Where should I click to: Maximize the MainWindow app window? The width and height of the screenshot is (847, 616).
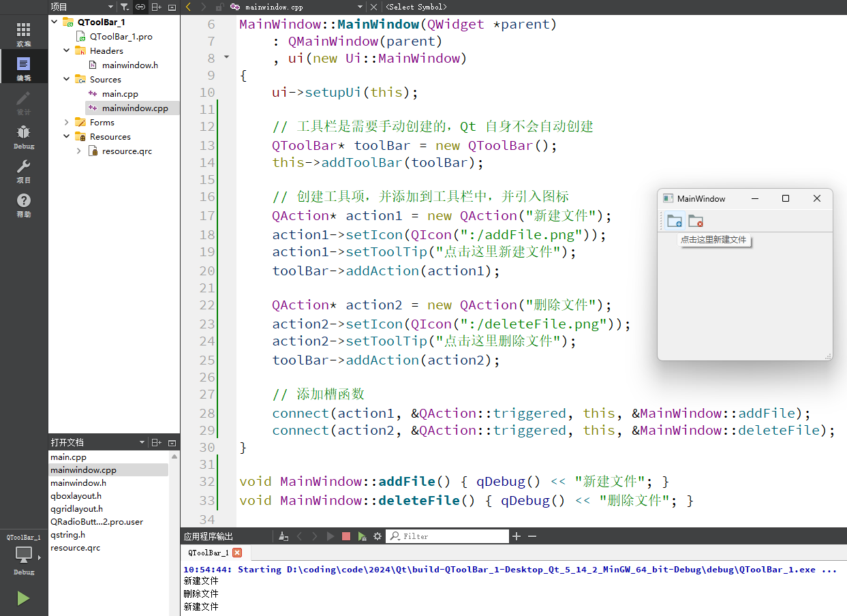786,198
